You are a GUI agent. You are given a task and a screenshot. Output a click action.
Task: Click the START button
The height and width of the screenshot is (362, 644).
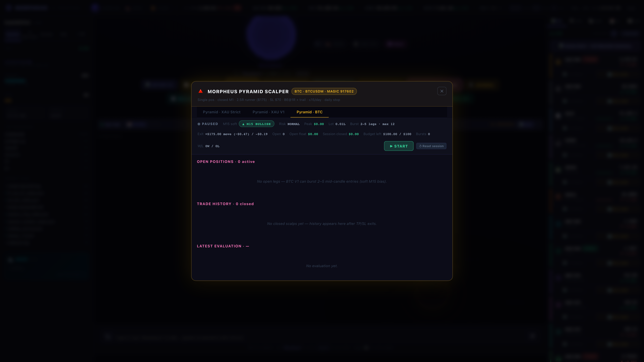pos(398,146)
